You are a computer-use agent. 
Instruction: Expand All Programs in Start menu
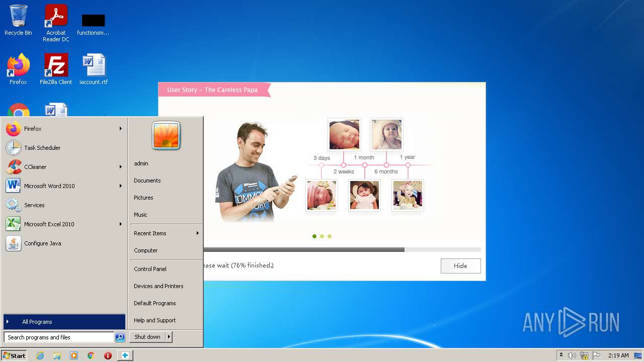[64, 322]
